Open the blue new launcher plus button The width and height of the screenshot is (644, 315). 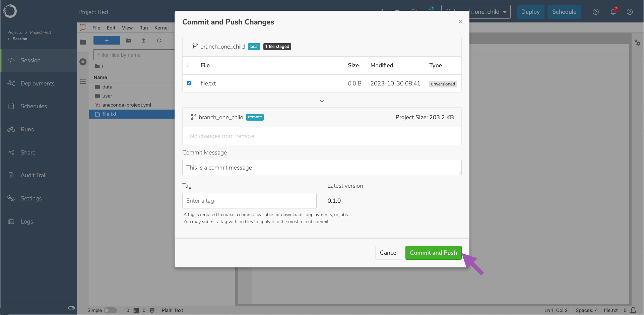coord(107,41)
